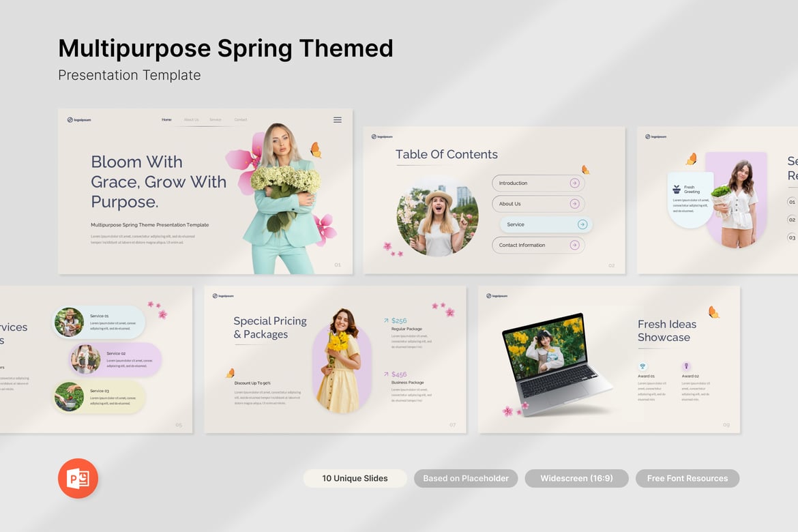Click the orange PowerPoint icon

click(x=78, y=478)
